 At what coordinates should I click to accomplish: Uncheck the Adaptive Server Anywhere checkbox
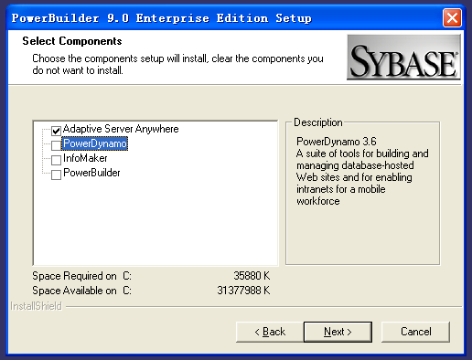[56, 130]
